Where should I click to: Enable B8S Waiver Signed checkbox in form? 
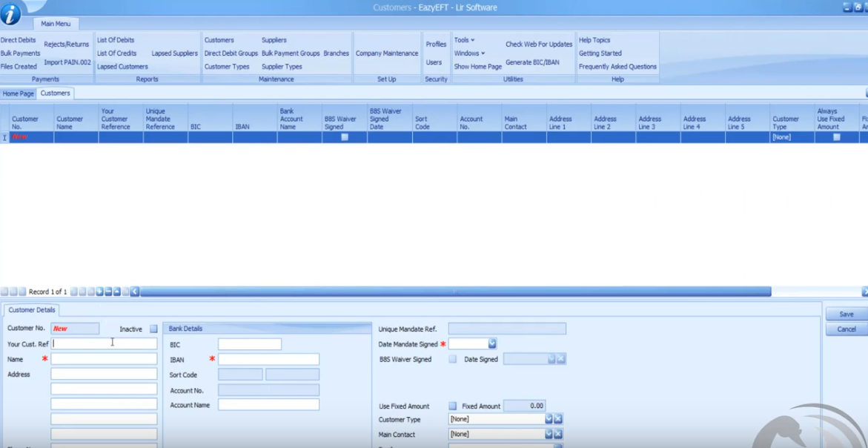pyautogui.click(x=452, y=359)
